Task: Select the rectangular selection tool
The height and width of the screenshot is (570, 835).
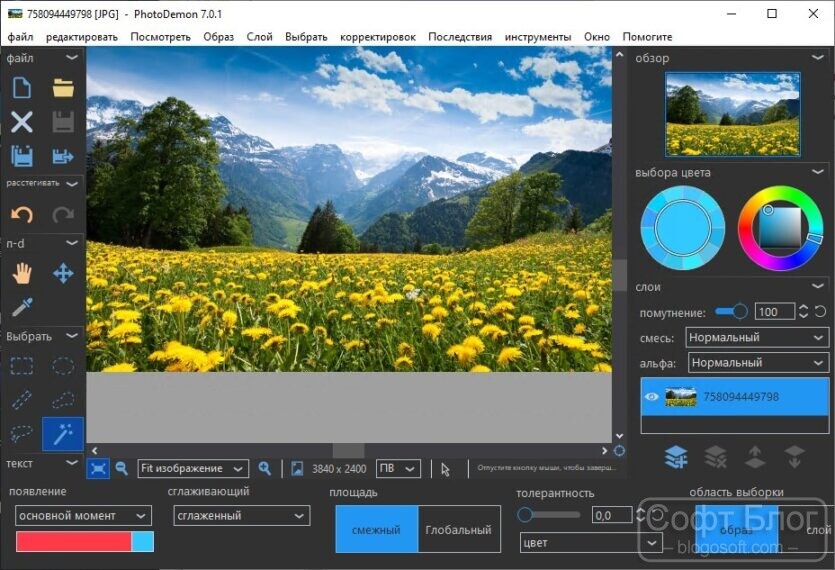Action: (x=22, y=366)
